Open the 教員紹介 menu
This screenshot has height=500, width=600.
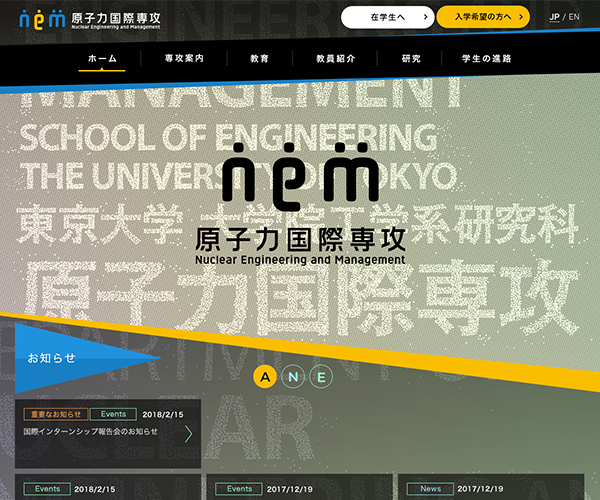336,59
